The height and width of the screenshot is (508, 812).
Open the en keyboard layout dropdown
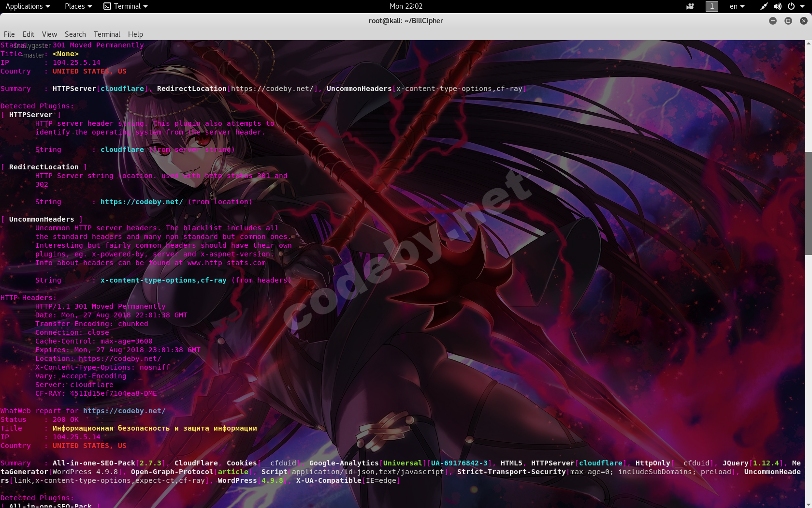coord(737,6)
